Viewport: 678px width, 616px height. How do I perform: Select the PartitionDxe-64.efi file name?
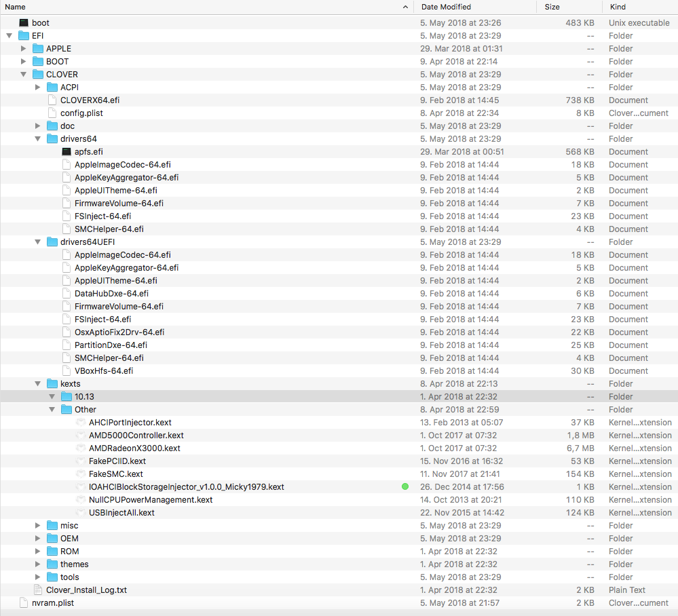click(111, 345)
